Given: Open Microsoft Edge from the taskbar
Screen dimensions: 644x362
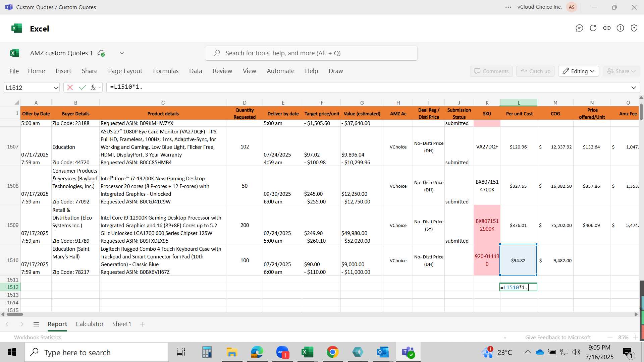Looking at the screenshot, I should [257, 352].
